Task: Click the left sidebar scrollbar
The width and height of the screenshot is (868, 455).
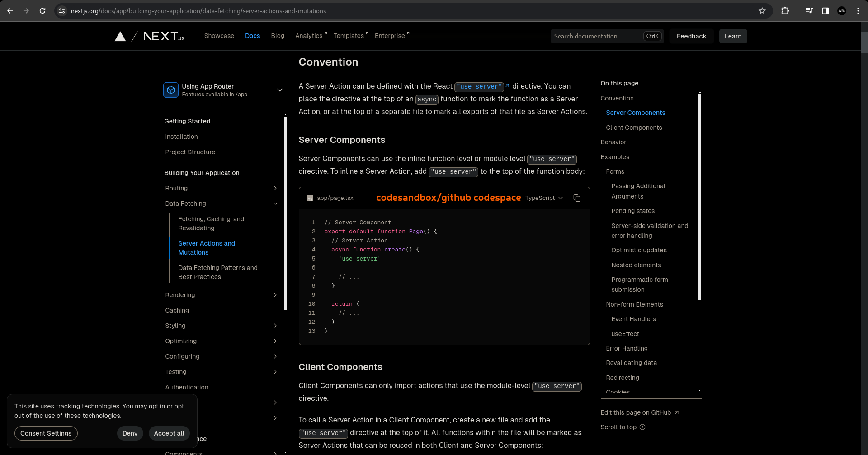Action: [286, 213]
